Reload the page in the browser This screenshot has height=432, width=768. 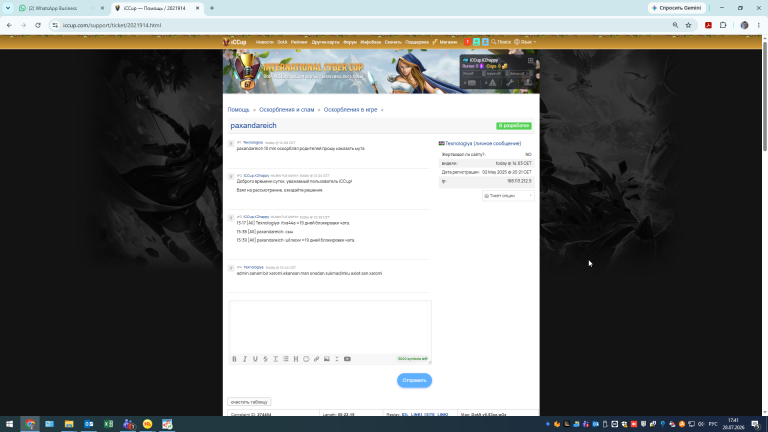38,25
